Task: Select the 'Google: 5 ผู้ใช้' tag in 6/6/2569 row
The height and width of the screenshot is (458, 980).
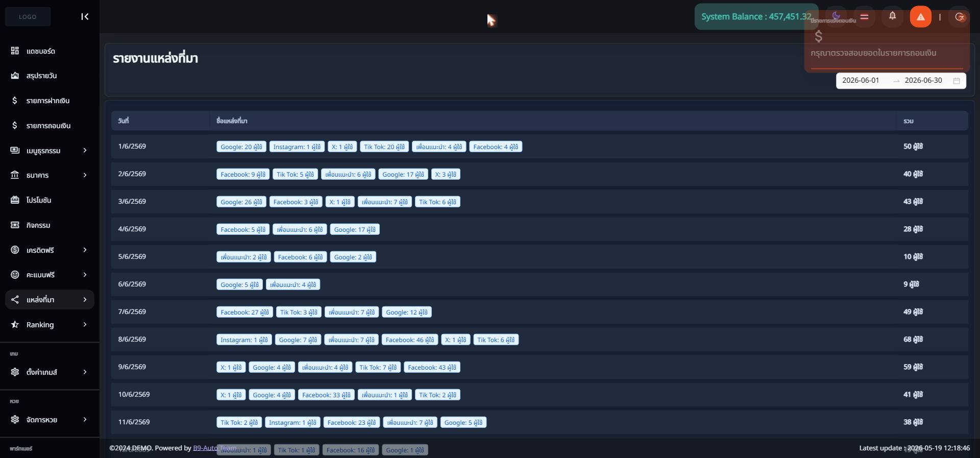Action: (239, 284)
